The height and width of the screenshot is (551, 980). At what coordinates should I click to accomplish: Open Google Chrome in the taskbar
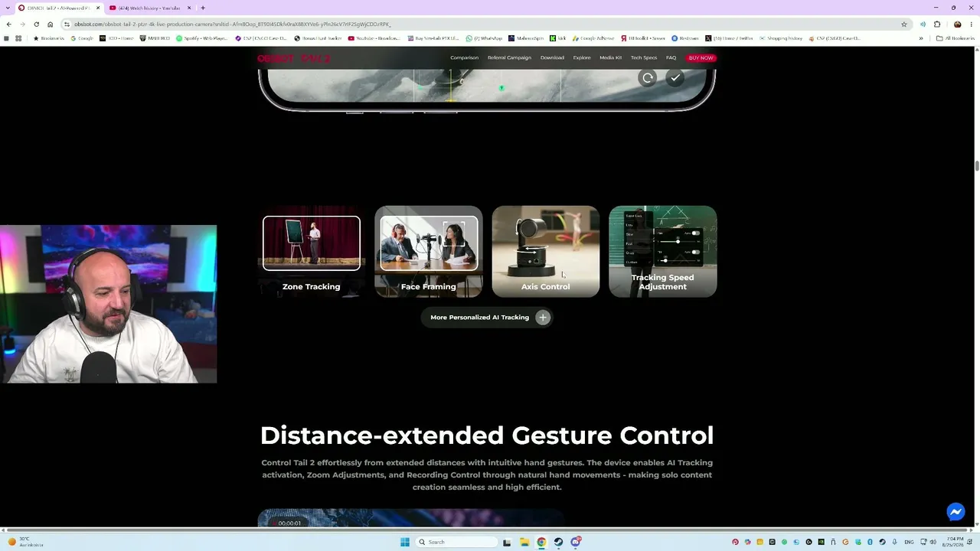[x=541, y=542]
